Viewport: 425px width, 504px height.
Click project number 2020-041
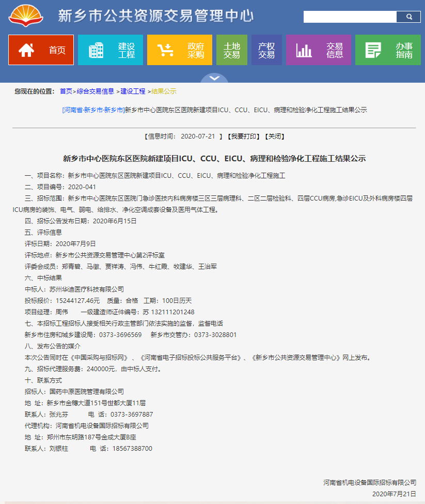tap(82, 187)
